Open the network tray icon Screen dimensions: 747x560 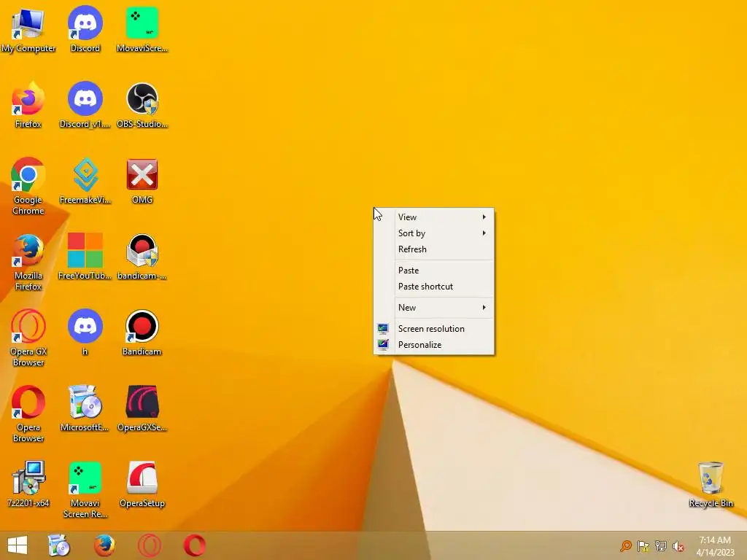[x=661, y=545]
